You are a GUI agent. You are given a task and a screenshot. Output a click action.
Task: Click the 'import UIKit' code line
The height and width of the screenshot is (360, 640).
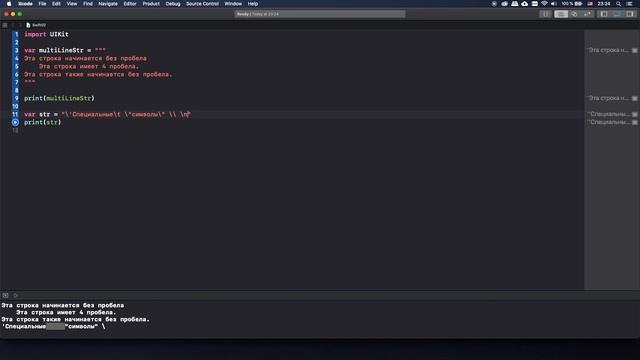tap(46, 34)
